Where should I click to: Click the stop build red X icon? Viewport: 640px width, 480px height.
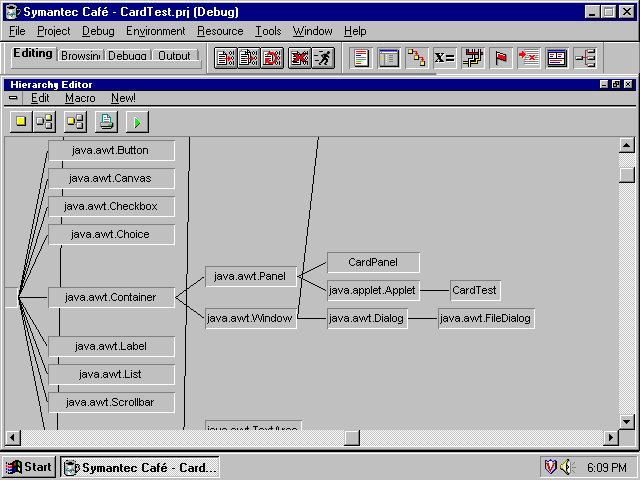point(300,58)
